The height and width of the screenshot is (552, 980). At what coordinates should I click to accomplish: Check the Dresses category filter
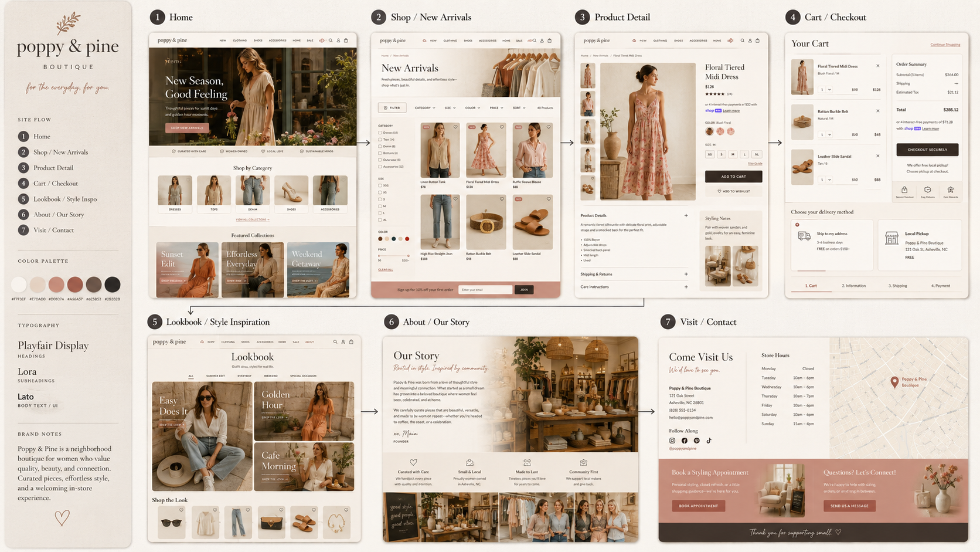point(380,133)
